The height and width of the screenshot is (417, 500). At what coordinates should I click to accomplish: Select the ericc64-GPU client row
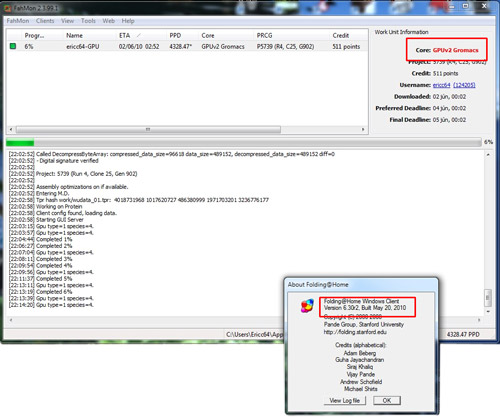click(187, 47)
